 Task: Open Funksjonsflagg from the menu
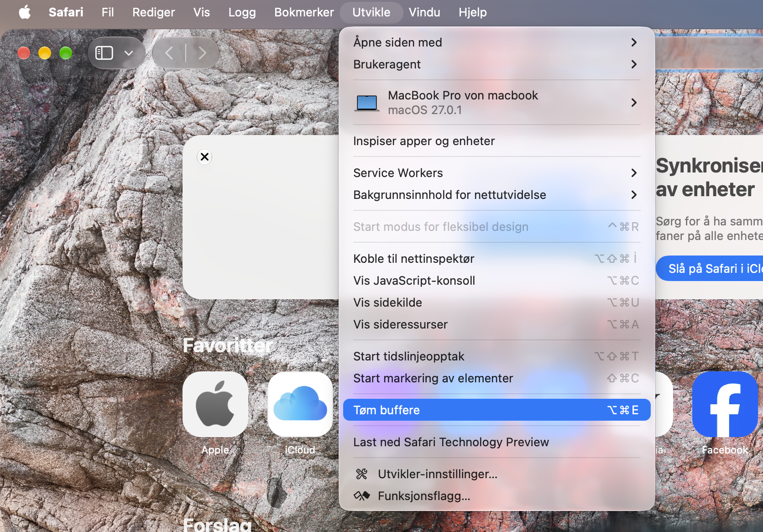point(497,496)
